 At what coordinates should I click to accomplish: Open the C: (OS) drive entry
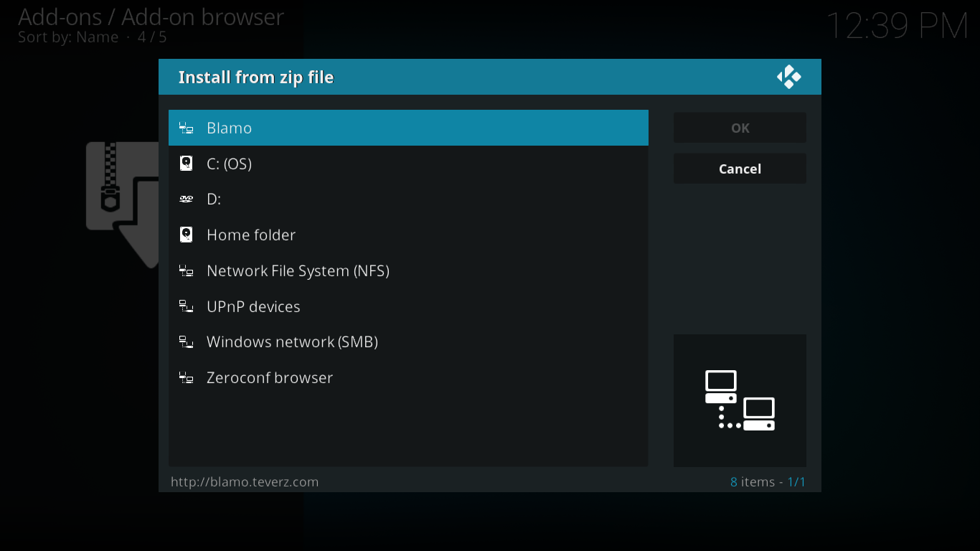[x=407, y=164]
